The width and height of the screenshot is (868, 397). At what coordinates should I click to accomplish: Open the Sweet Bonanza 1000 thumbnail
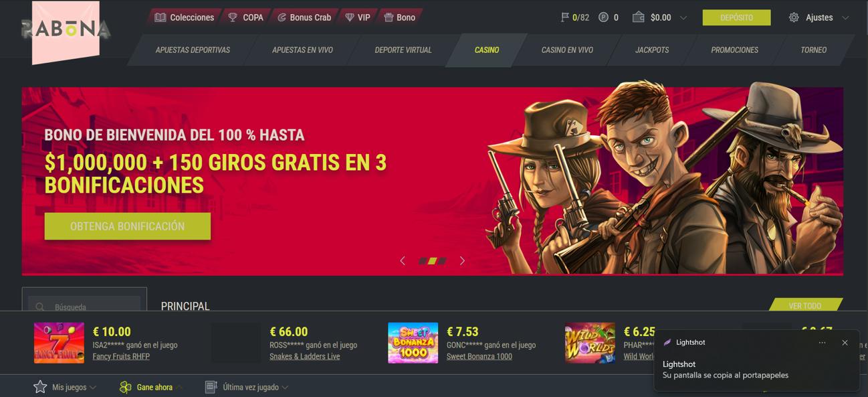[413, 343]
